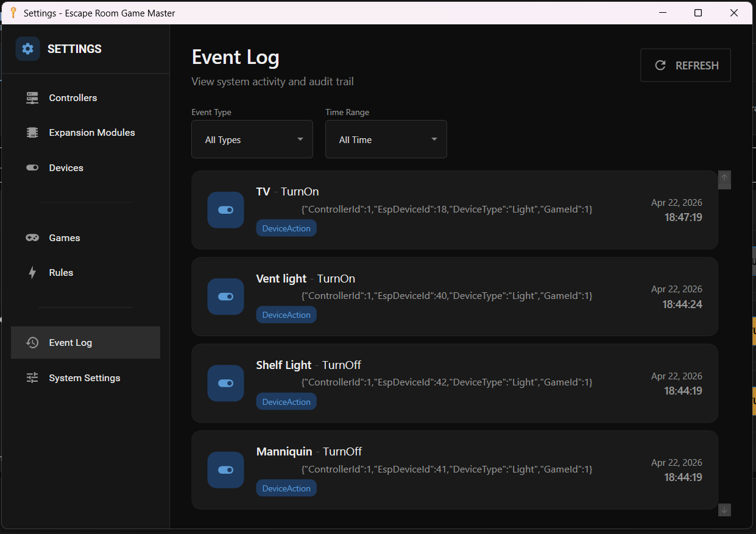This screenshot has width=756, height=534.
Task: Click the key app icon in title bar
Action: coord(13,13)
